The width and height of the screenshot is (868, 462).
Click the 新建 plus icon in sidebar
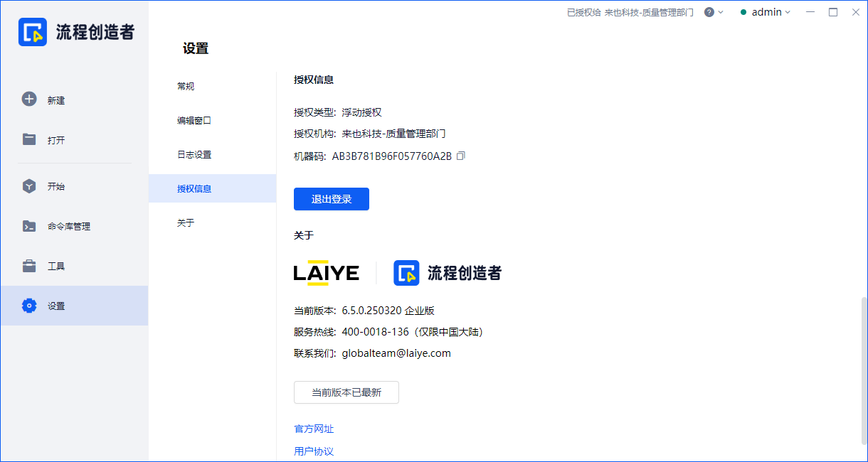29,100
